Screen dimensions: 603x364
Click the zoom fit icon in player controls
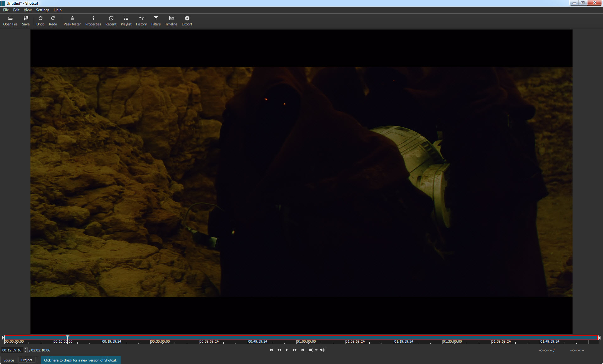[x=310, y=350]
